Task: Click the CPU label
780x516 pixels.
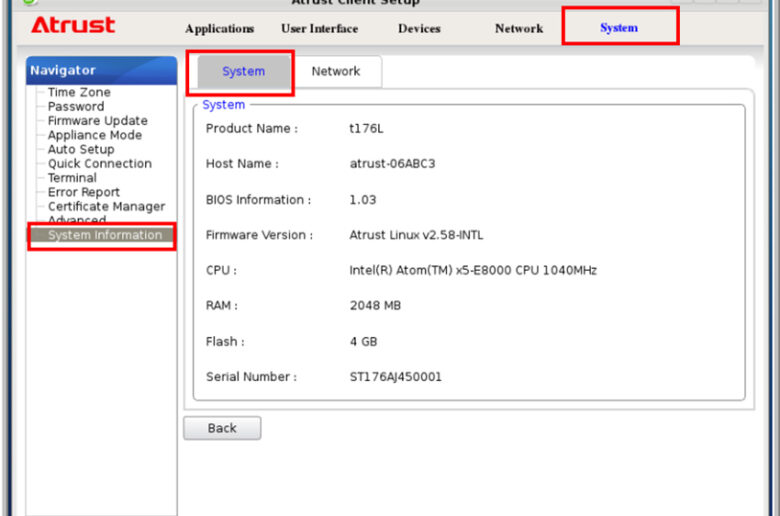Action: tap(221, 270)
